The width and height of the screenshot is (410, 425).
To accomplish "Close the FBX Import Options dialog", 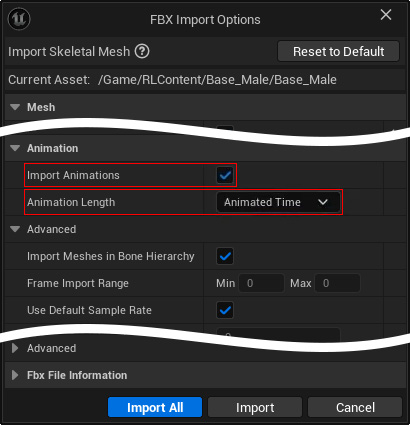I will tap(386, 15).
